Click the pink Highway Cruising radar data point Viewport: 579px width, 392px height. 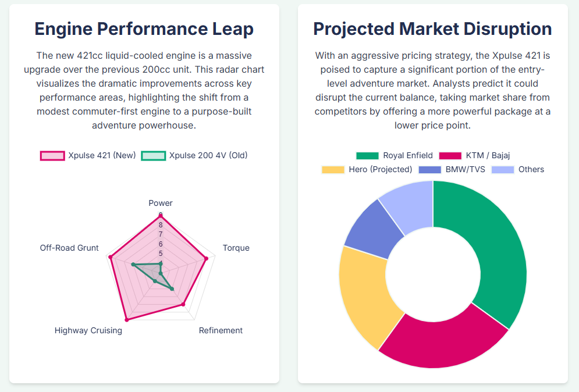[x=127, y=319]
